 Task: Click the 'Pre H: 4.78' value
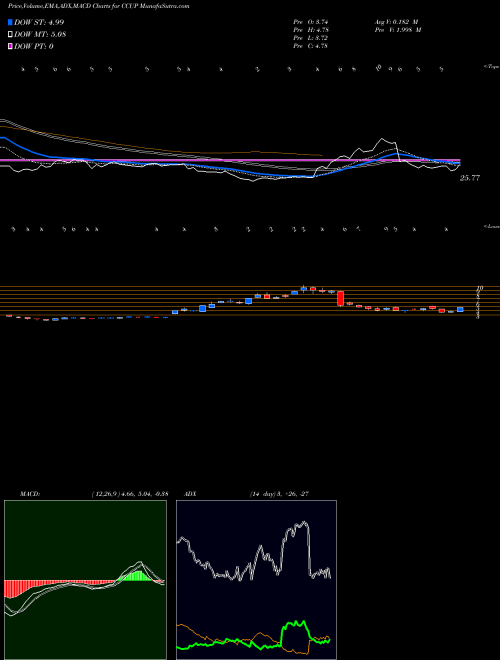(x=311, y=30)
